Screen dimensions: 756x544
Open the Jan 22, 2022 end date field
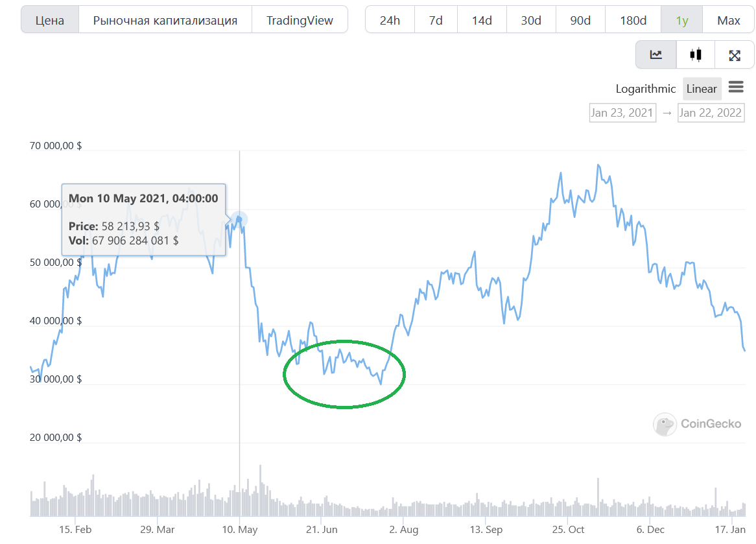711,113
